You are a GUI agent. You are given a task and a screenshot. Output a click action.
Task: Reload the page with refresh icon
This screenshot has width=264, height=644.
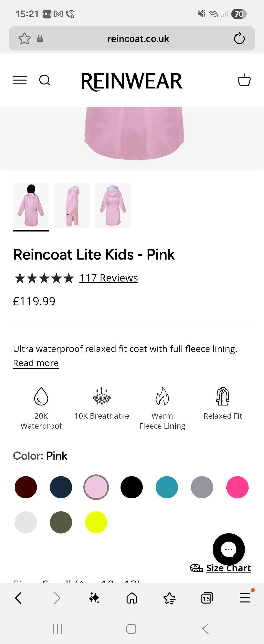239,39
